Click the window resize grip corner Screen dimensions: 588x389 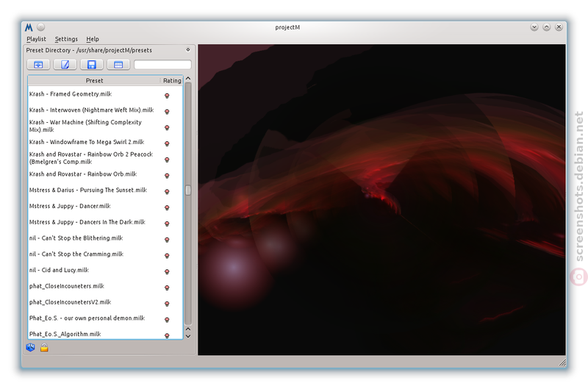point(562,363)
